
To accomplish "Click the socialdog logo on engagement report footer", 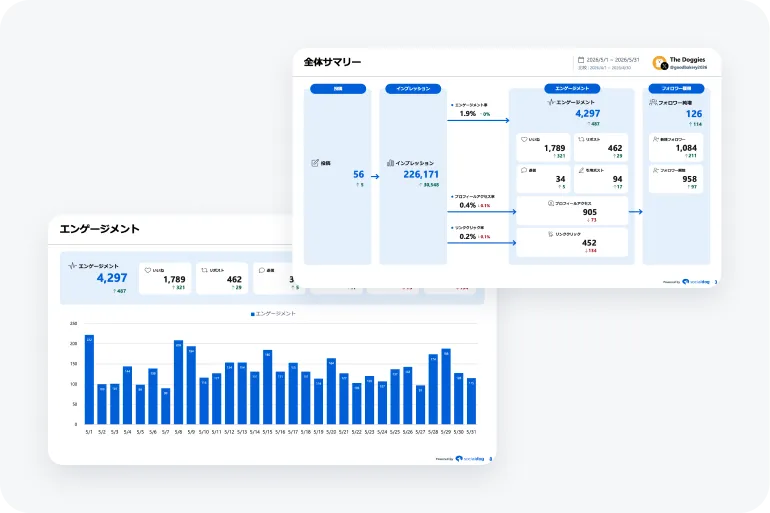I will 470,459.
